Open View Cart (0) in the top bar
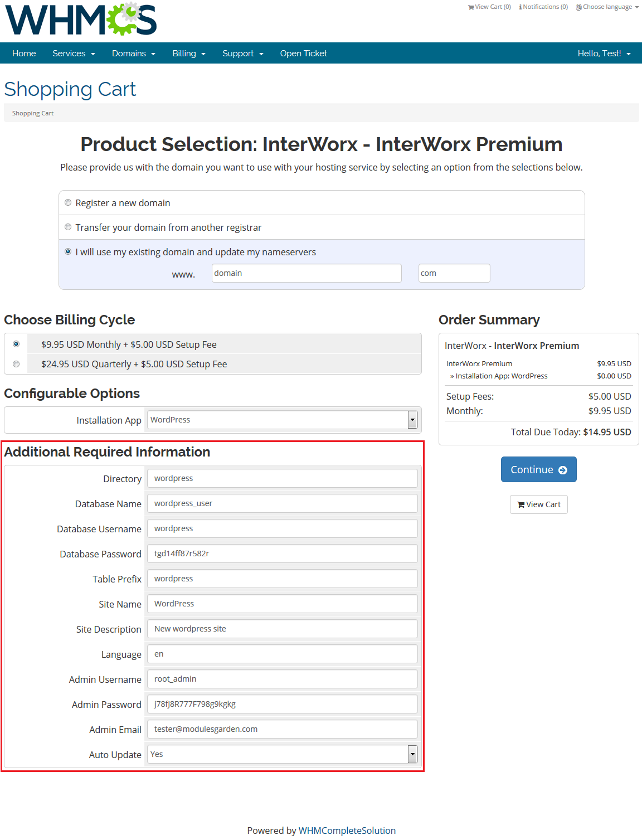The width and height of the screenshot is (642, 840). coord(490,7)
